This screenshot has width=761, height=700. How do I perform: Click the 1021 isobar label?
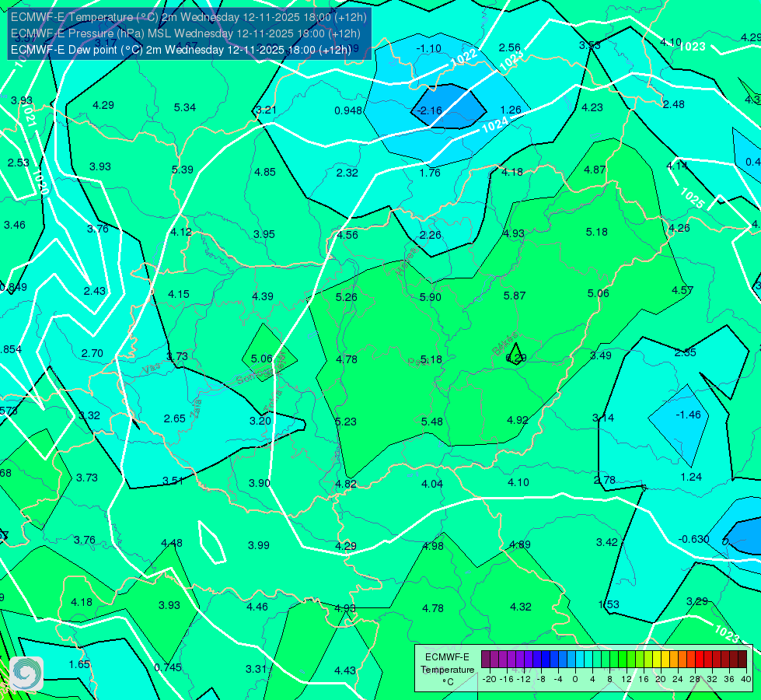(29, 116)
